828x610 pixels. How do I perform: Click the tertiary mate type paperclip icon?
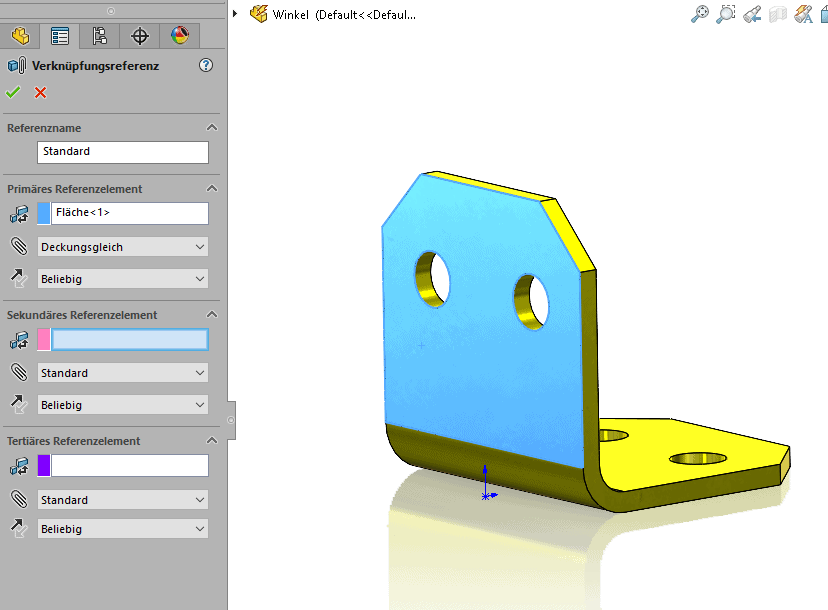[x=19, y=499]
